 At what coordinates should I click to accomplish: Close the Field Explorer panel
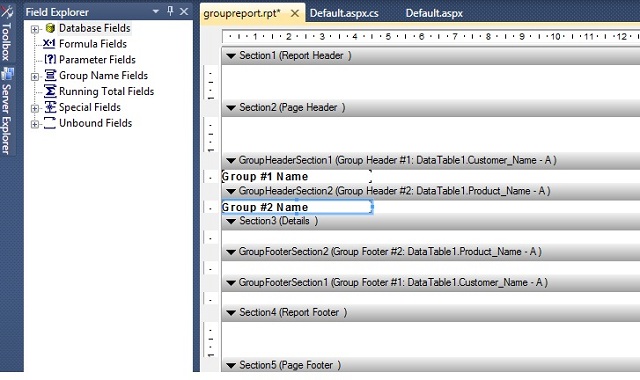click(184, 11)
